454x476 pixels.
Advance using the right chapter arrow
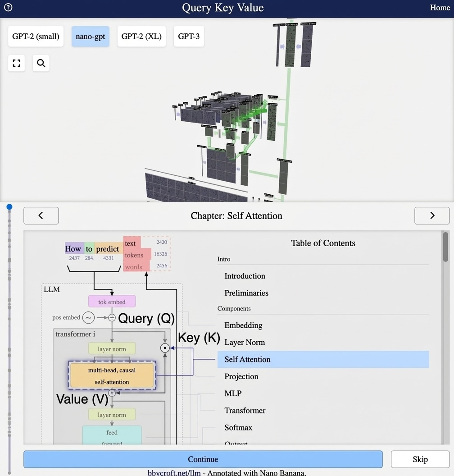(431, 215)
